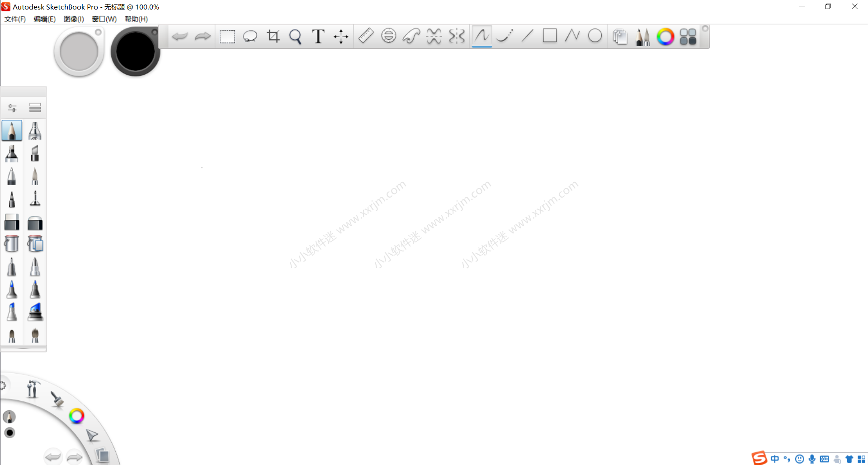This screenshot has height=465, width=868.
Task: Click the black color puck
Action: (x=136, y=52)
